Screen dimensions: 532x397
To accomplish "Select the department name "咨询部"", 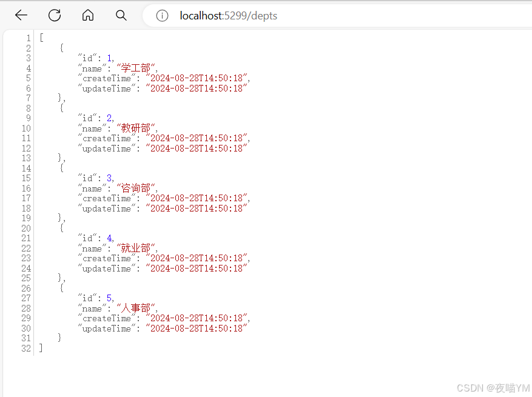I will 136,188.
